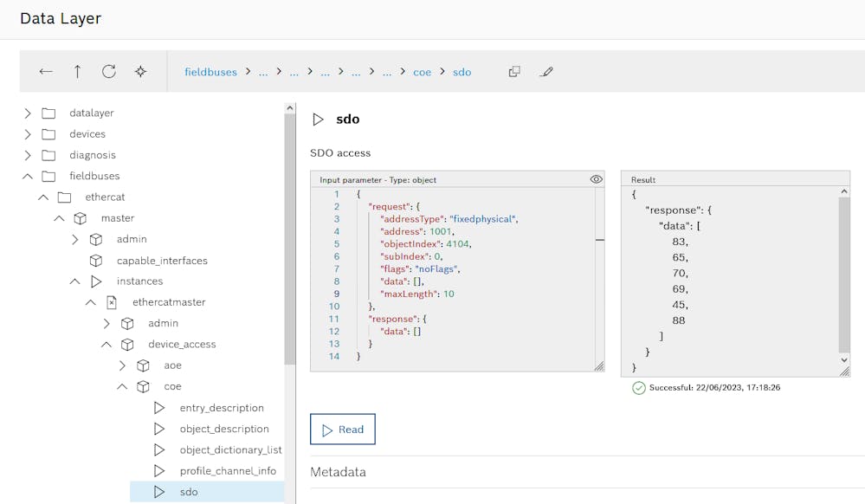Click the back arrow navigation icon
865x504 pixels.
pyautogui.click(x=46, y=72)
